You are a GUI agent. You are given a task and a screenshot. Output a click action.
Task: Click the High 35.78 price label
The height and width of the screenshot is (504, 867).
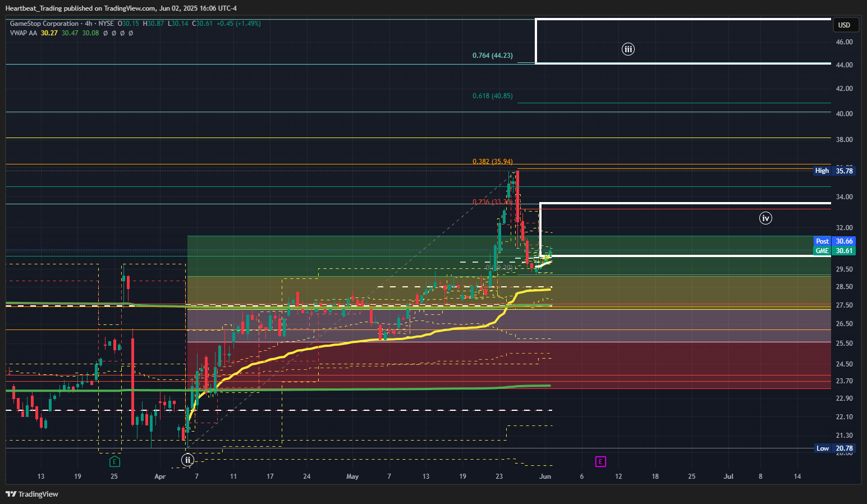point(834,171)
